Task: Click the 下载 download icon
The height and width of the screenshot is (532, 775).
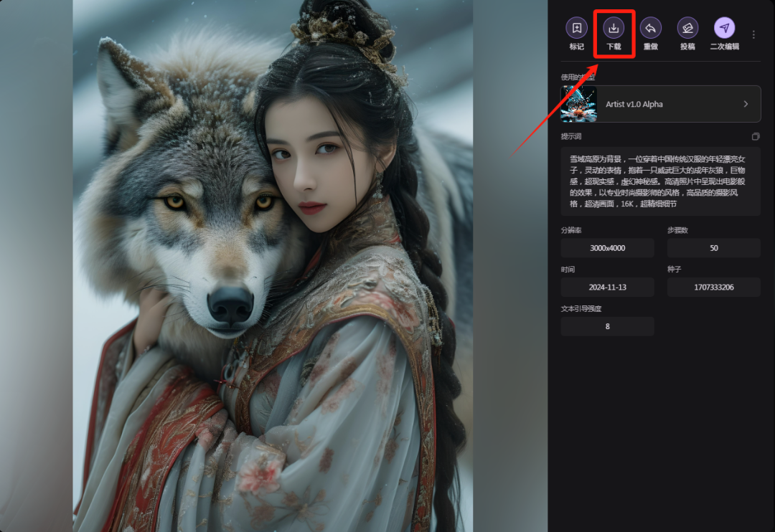Action: point(614,29)
